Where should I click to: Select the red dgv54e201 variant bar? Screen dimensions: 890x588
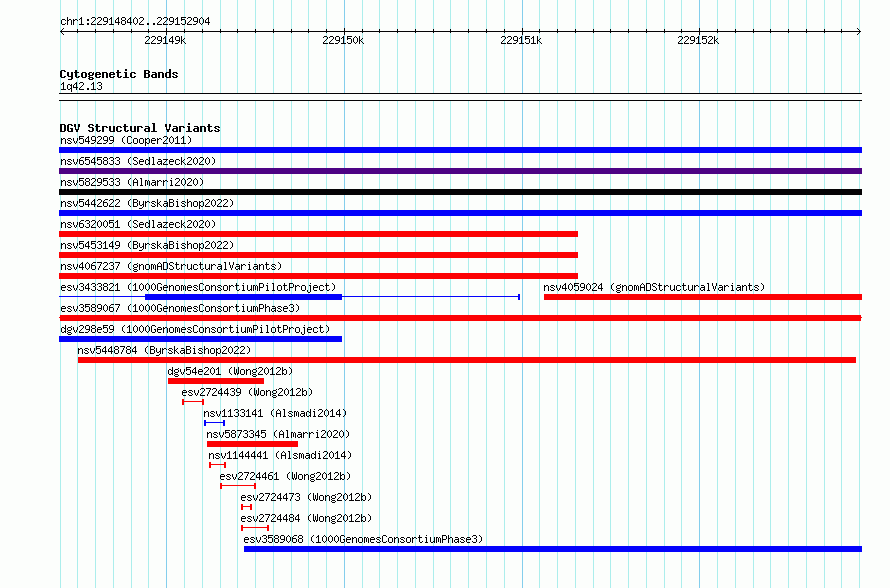(x=216, y=381)
